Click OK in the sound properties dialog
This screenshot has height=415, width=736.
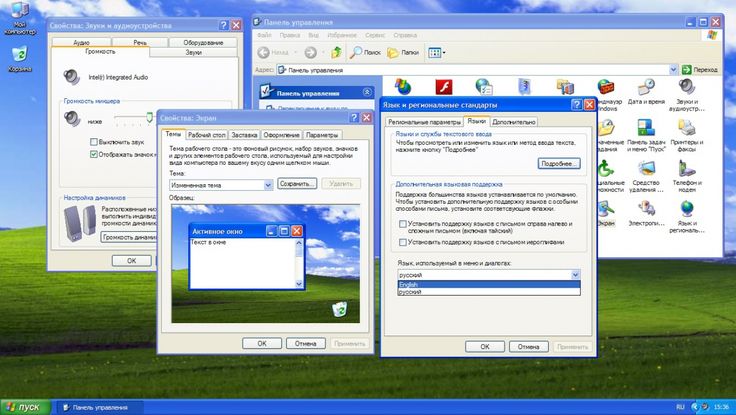[131, 261]
